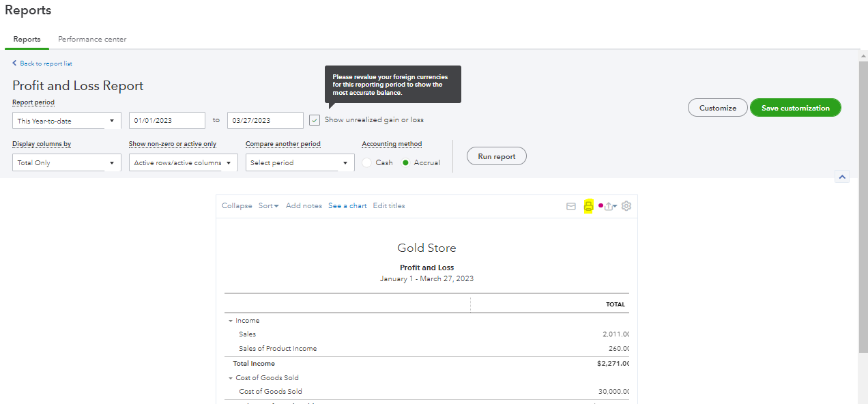
Task: Open Active rows/active columns dropdown
Action: tap(184, 162)
